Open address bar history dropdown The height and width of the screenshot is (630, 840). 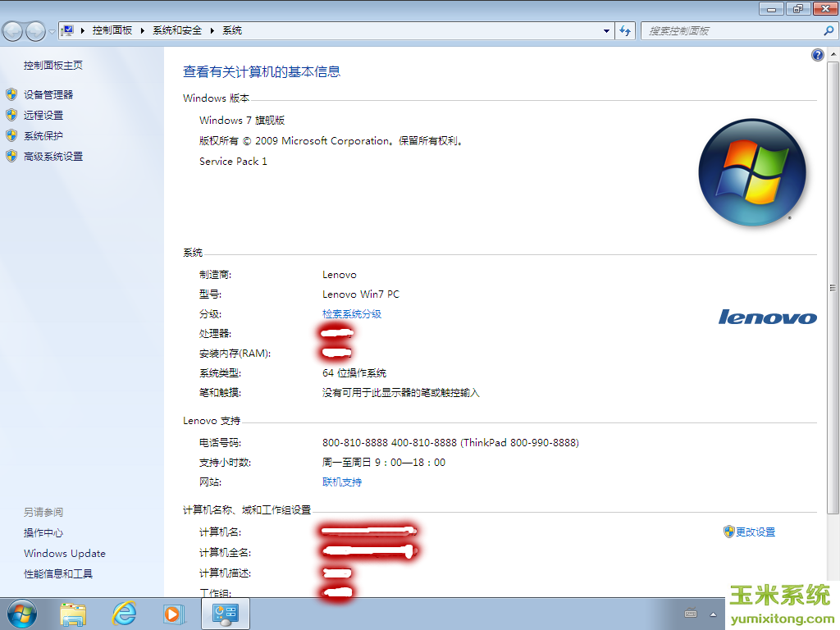click(606, 31)
